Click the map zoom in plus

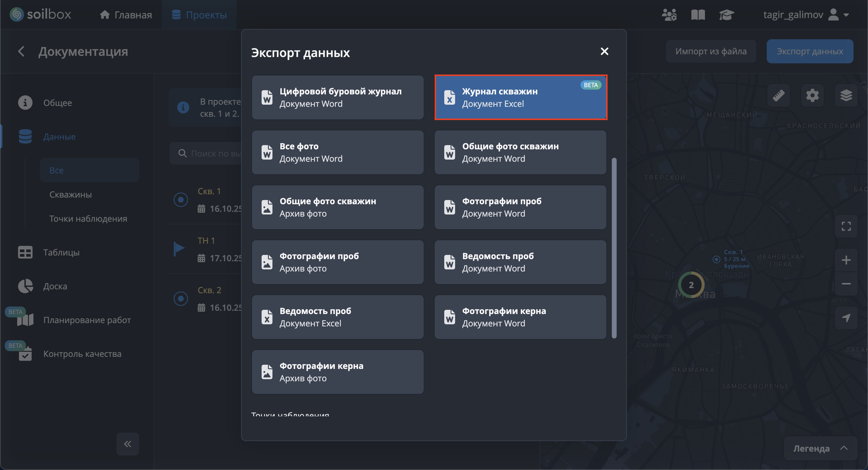pos(846,260)
